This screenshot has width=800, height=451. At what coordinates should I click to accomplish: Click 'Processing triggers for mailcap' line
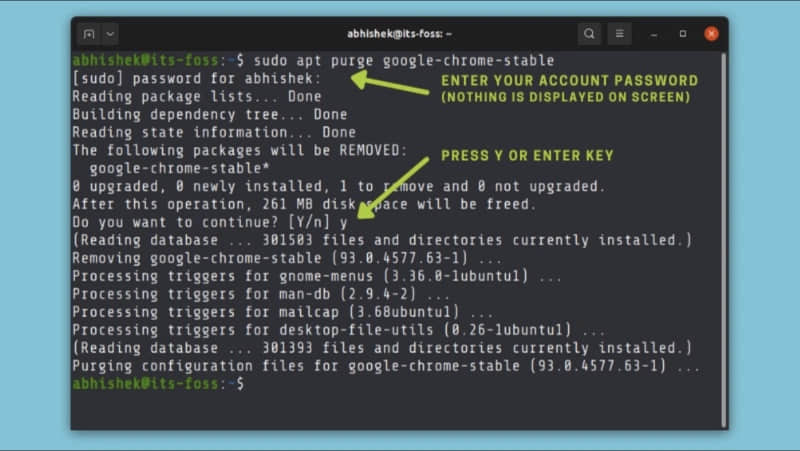283,312
